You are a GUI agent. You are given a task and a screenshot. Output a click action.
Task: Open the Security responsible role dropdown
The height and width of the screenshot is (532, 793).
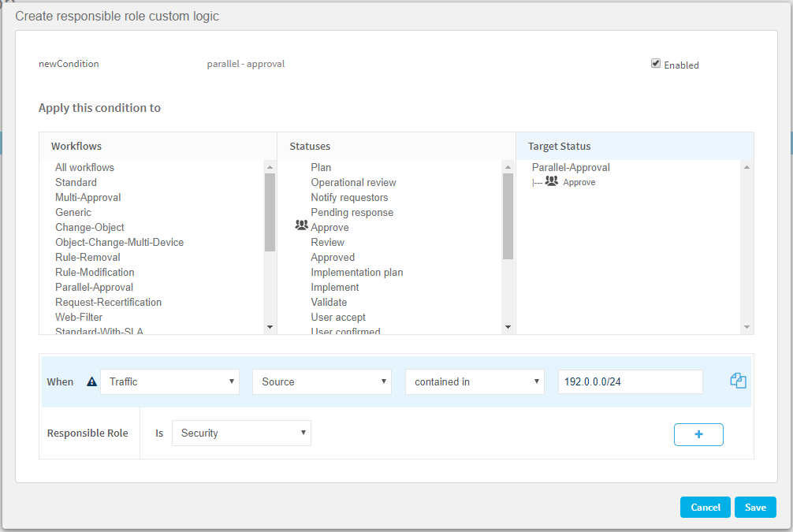(241, 433)
